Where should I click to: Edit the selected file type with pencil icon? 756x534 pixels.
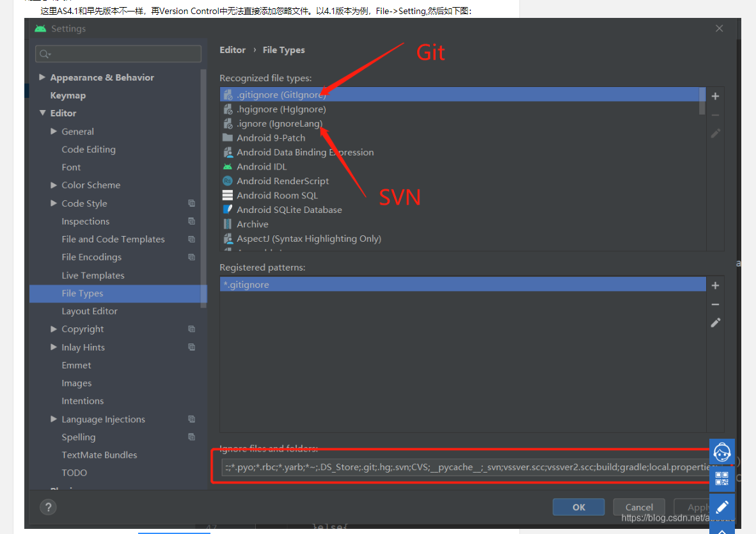pos(714,134)
